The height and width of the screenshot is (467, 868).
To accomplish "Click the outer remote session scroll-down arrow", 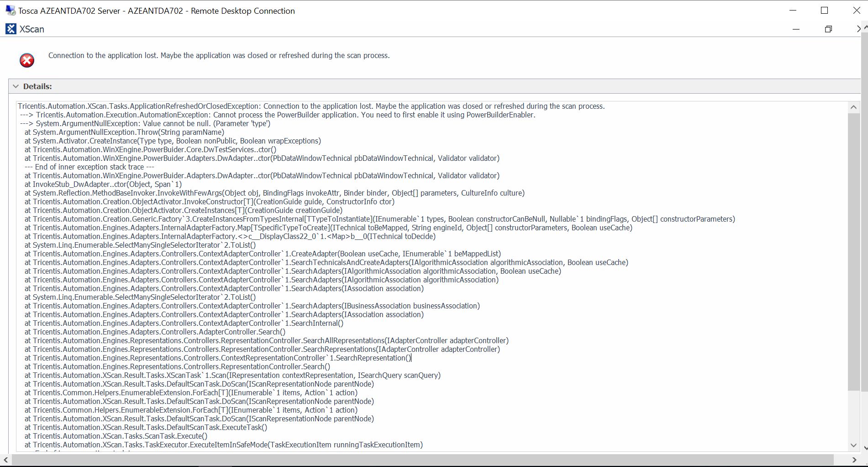I will (865, 448).
